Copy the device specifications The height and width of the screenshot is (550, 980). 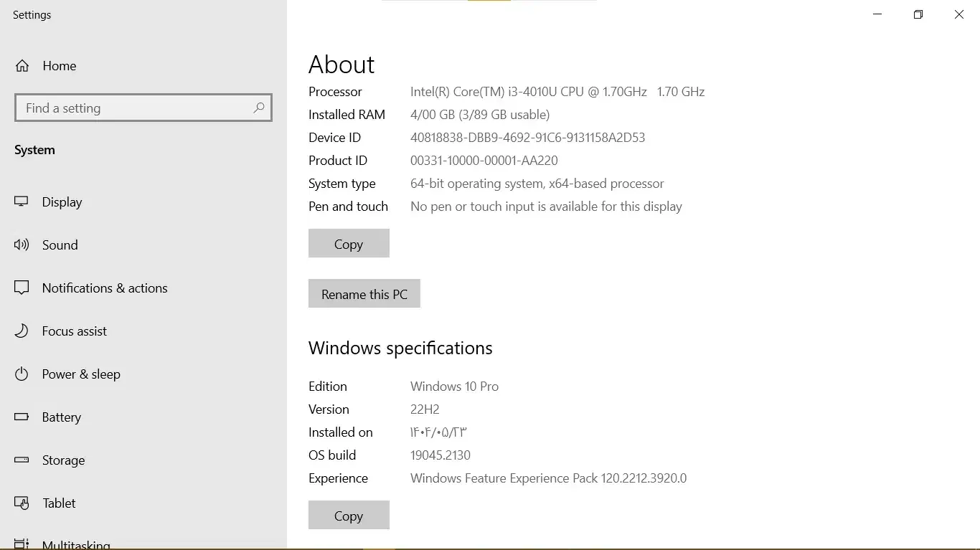click(x=349, y=244)
